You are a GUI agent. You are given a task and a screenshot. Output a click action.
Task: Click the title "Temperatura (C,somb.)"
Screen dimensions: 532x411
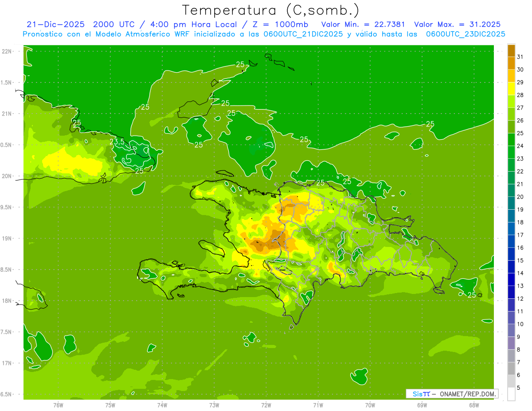click(x=271, y=11)
